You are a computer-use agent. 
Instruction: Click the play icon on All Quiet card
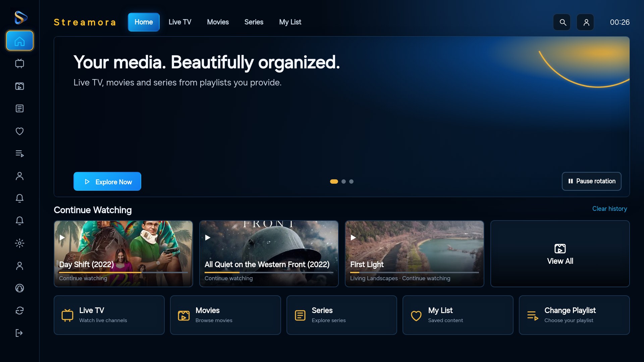pyautogui.click(x=208, y=237)
